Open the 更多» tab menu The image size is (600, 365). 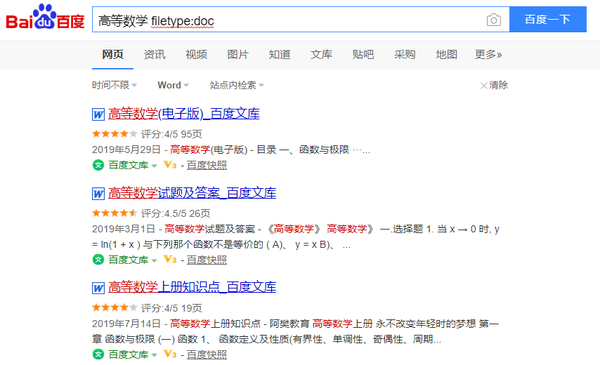click(488, 54)
